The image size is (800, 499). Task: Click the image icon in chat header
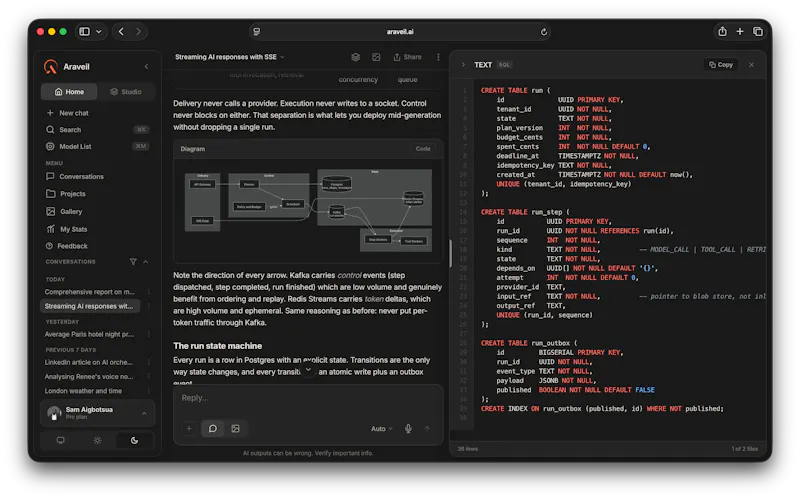[x=376, y=57]
